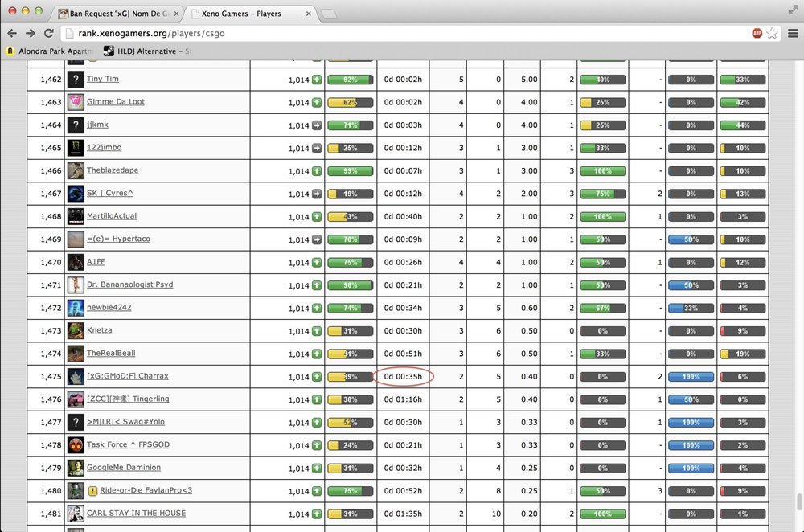Open the Alondra Park Apartm bookmark
Viewport: 804px width, 532px height.
pos(50,51)
